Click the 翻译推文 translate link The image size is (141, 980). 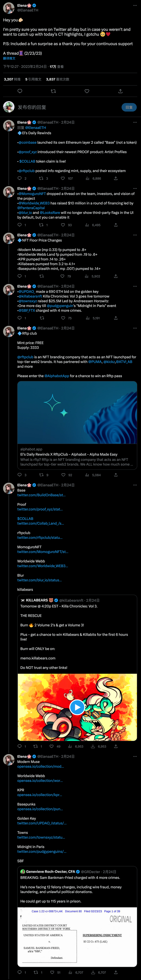point(9,59)
